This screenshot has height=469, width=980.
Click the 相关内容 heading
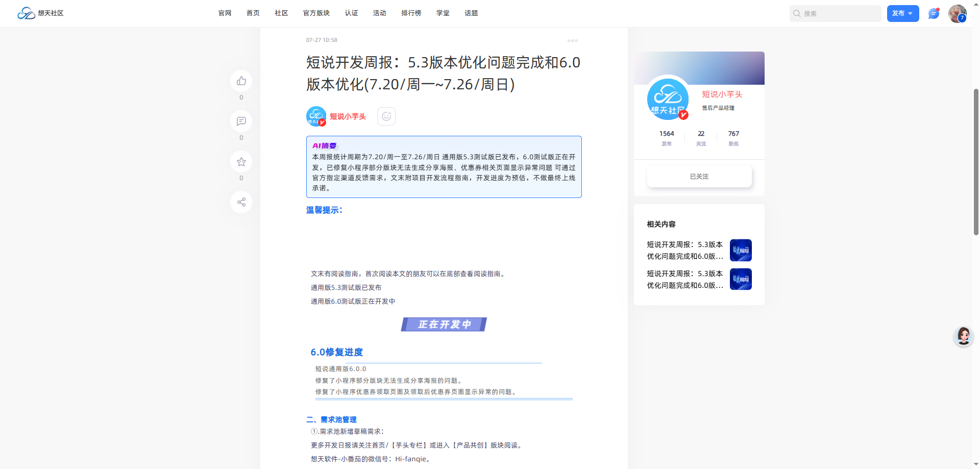tap(661, 224)
